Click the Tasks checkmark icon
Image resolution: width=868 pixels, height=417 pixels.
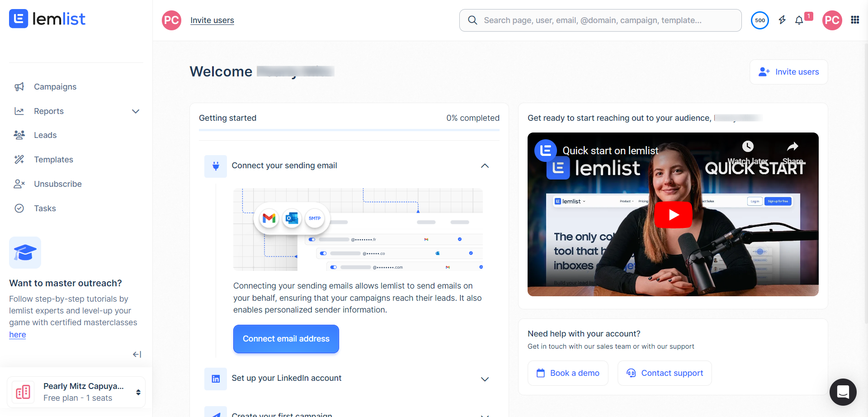pos(19,208)
